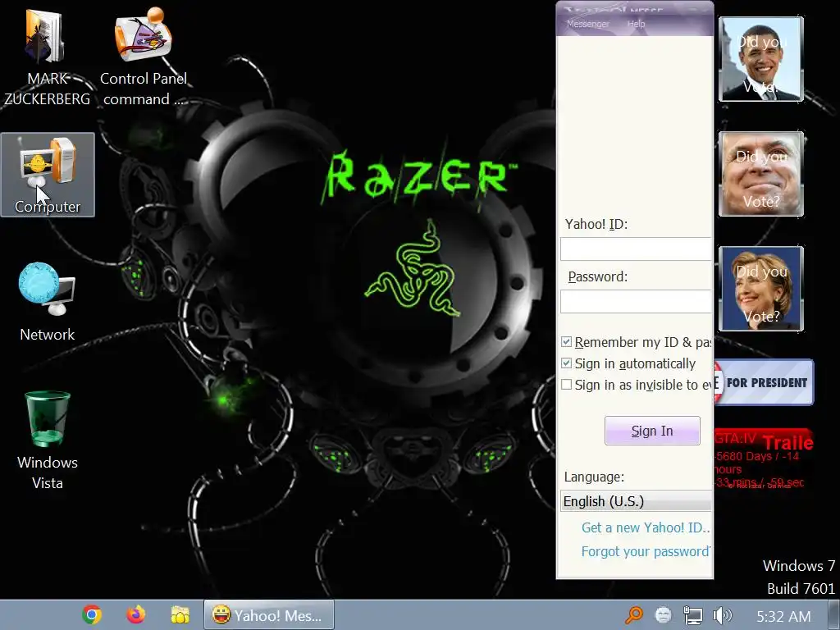Uncheck Sign in automatically
Viewport: 840px width, 630px height.
pos(566,363)
